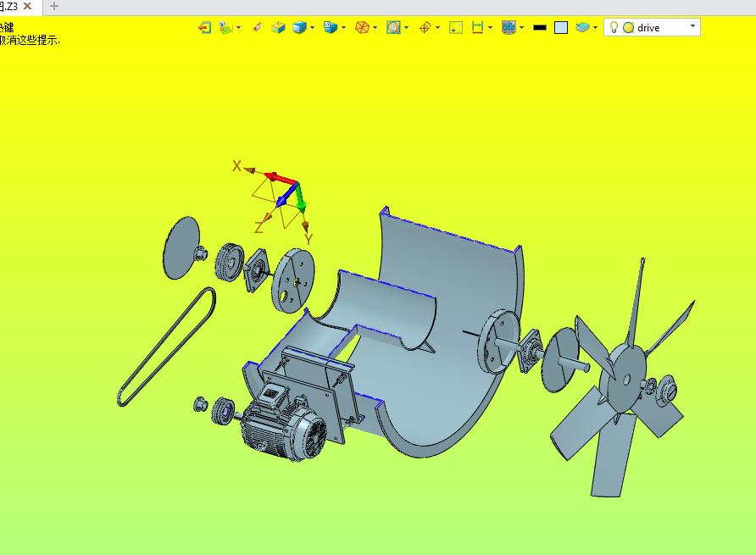Select the Z3 document tab
Screen dimensions: 756x555
click(x=9, y=6)
